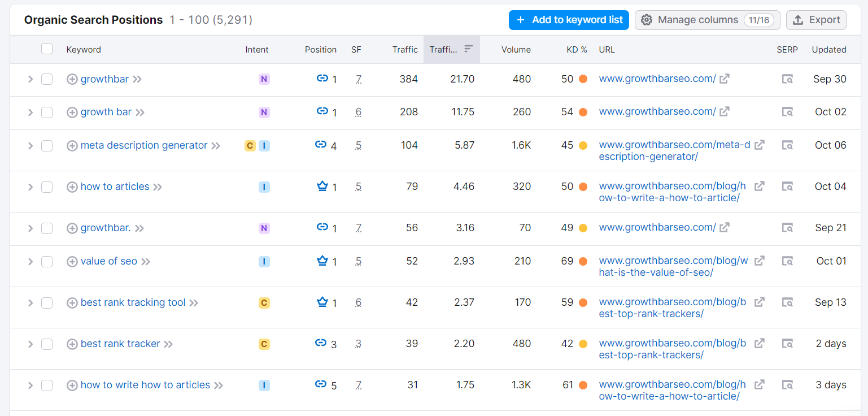Screen dimensions: 868x416
Task: Select checkbox for 'growthbar.' row
Action: [47, 228]
